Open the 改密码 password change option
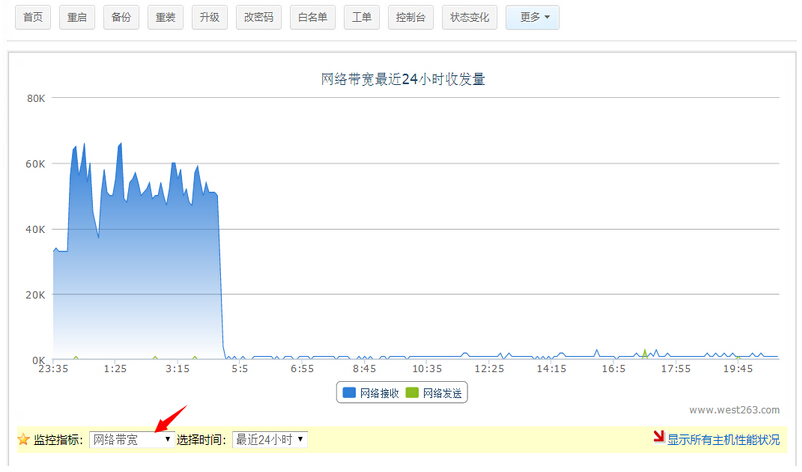This screenshot has width=802, height=472. 258,17
